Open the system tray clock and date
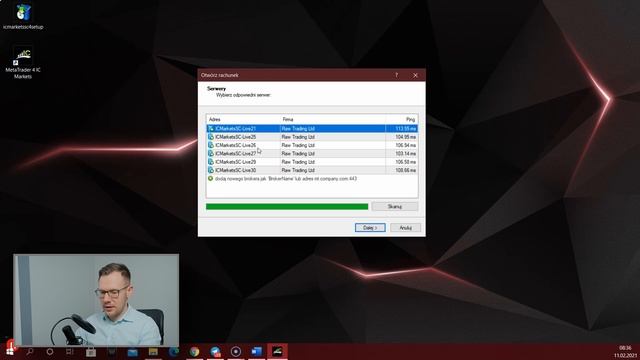 [x=625, y=351]
